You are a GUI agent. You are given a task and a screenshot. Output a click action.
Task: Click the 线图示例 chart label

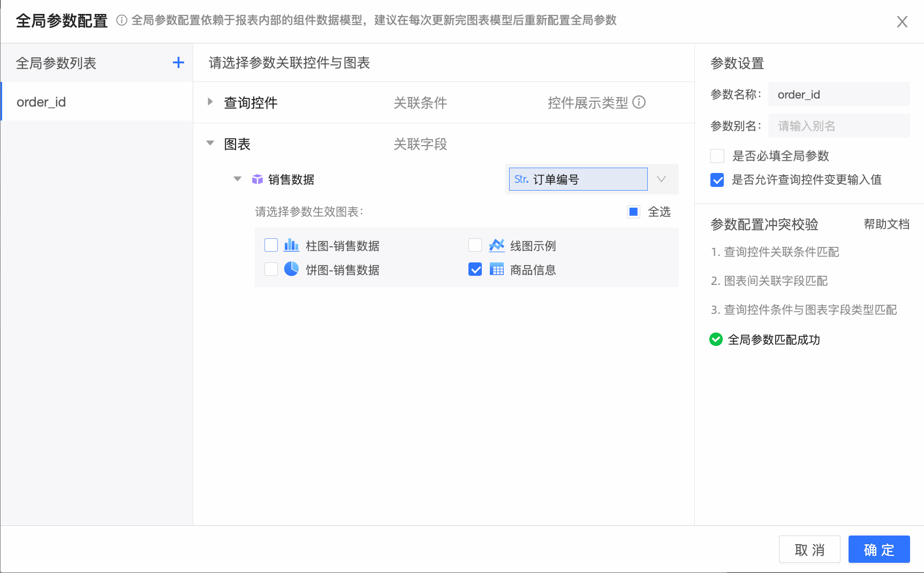[x=533, y=246]
